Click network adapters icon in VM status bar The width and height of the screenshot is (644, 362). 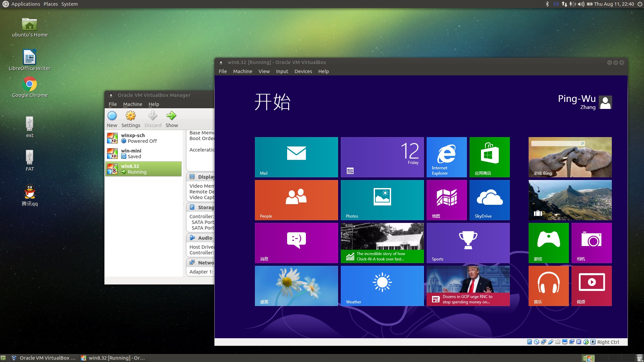click(543, 342)
